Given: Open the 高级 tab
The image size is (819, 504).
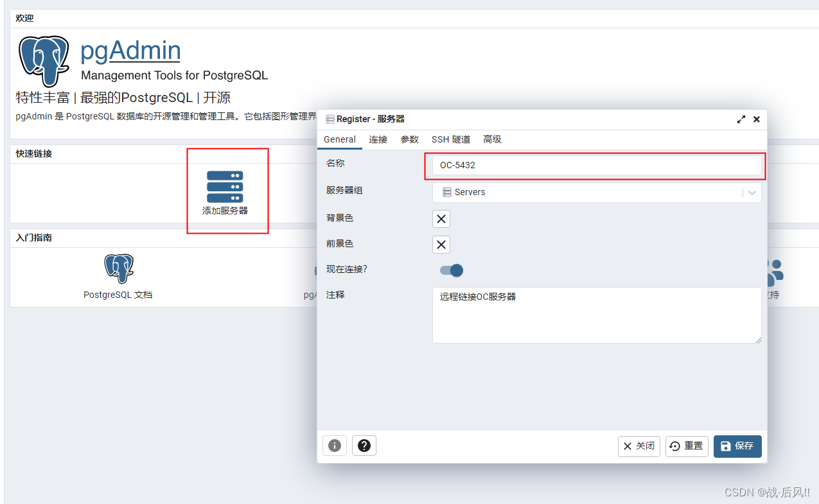Looking at the screenshot, I should click(x=493, y=139).
